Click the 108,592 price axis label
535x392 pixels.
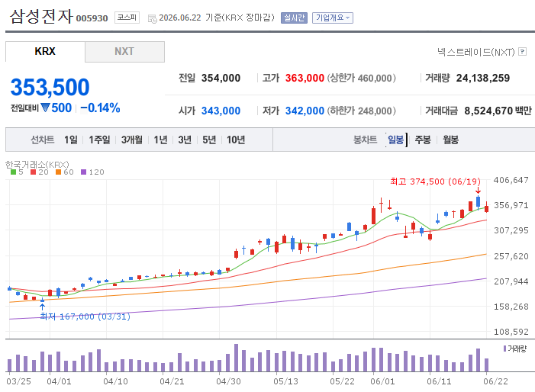point(511,332)
